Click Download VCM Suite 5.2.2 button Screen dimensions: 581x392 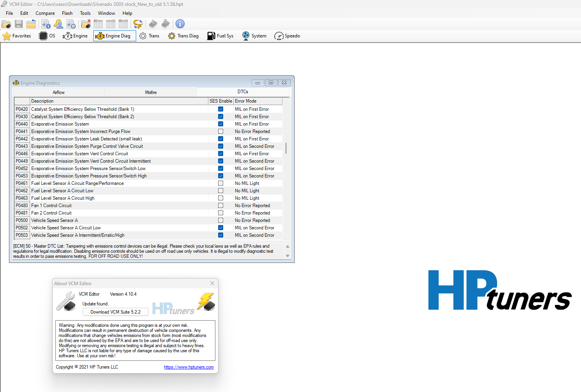[x=115, y=312]
